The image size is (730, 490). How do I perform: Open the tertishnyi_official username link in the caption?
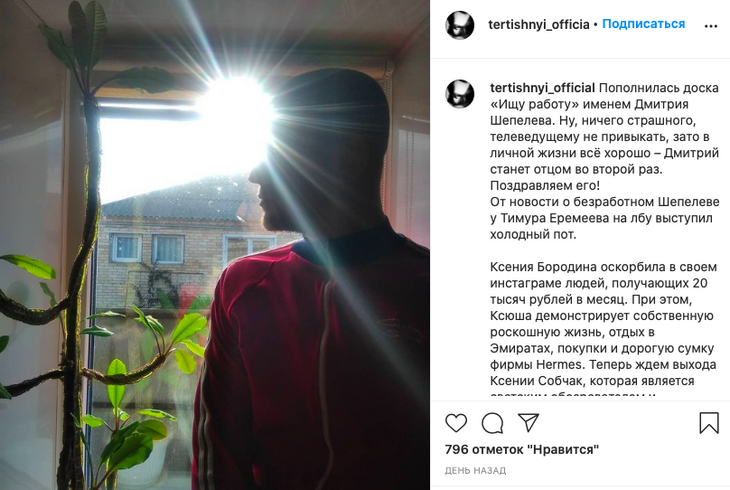[x=542, y=88]
